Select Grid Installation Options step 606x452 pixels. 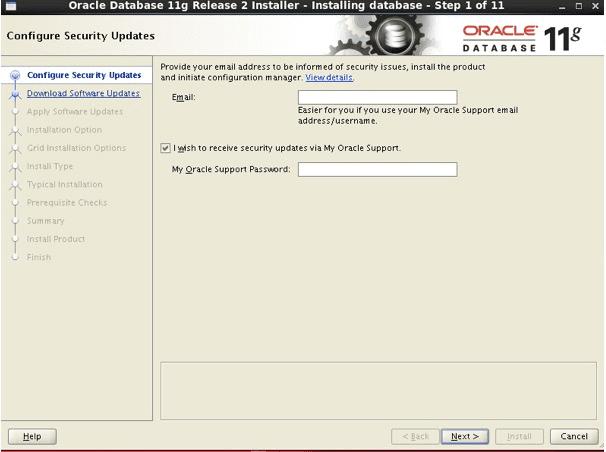point(76,148)
